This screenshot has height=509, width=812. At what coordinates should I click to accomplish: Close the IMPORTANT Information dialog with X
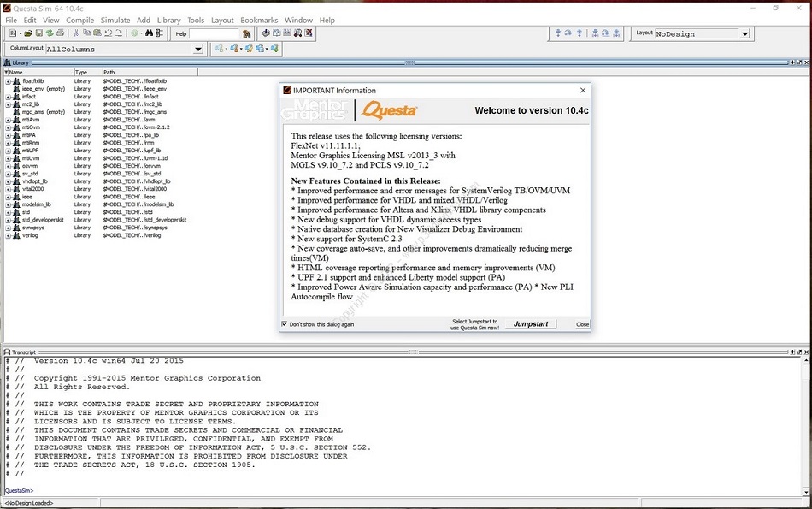[x=583, y=90]
